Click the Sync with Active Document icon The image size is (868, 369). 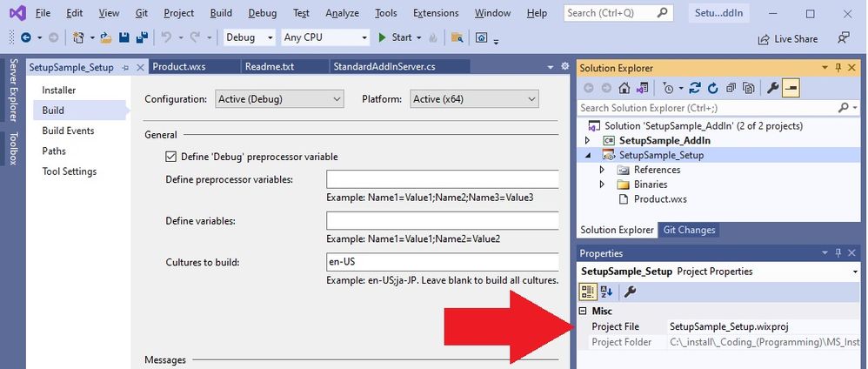click(x=695, y=88)
